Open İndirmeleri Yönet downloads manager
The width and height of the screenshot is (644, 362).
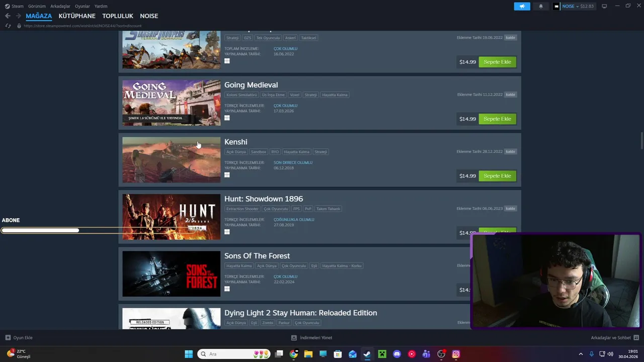(x=311, y=338)
